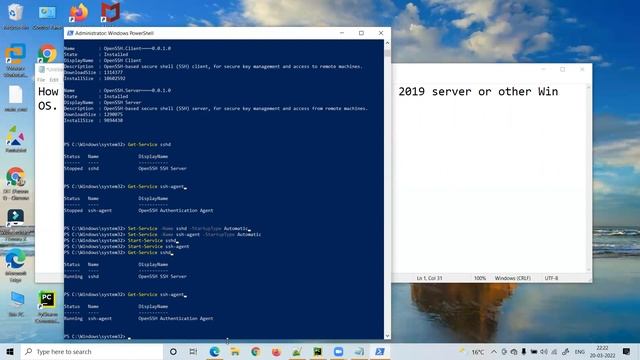Maximize the Notepad window
The image size is (640, 360).
click(x=562, y=69)
